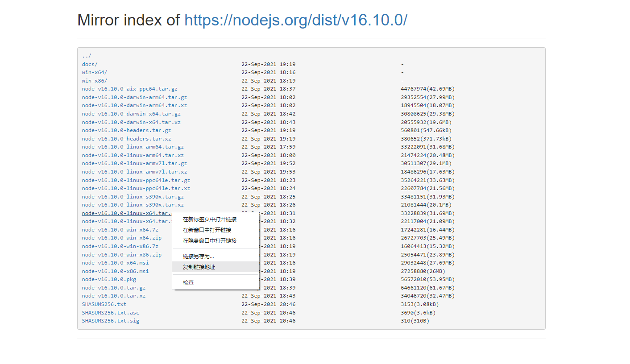Download node-v16.10.0-x86.msi installer
Image resolution: width=630 pixels, height=364 pixels.
click(x=116, y=271)
